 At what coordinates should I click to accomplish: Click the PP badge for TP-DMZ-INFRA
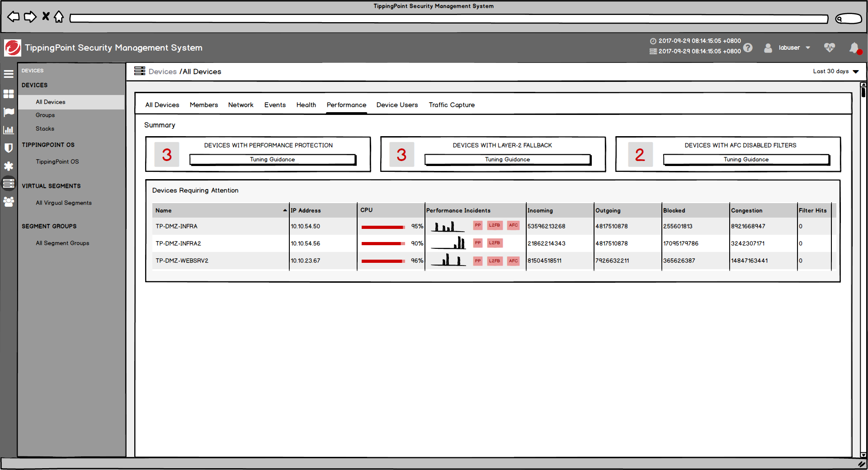point(478,225)
